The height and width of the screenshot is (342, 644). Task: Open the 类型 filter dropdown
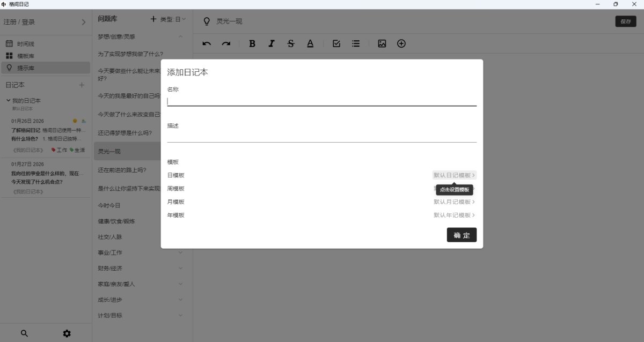pos(173,19)
